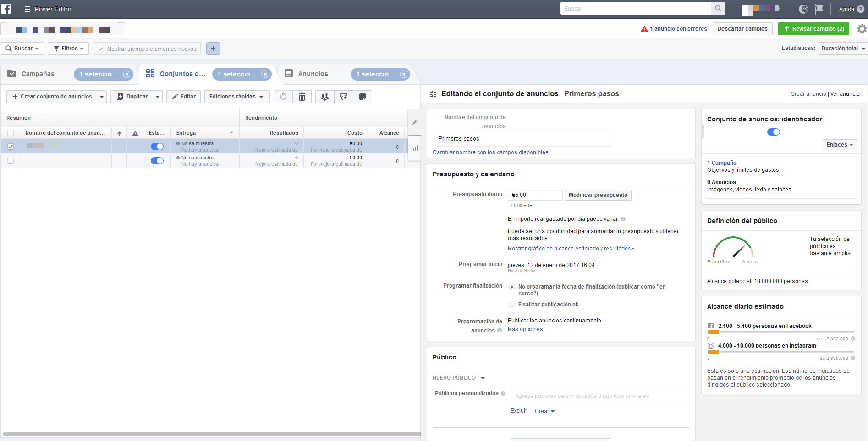Click info icon beside 'importe real gastado'
This screenshot has width=868, height=441.
623,219
